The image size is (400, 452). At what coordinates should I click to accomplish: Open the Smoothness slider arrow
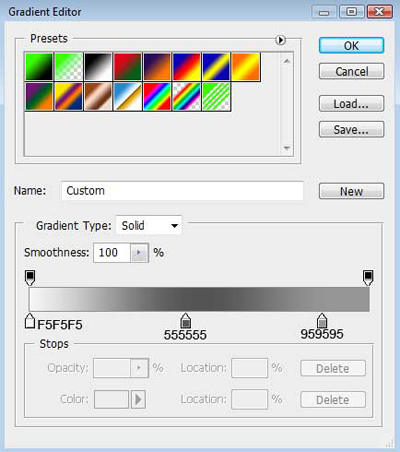139,253
